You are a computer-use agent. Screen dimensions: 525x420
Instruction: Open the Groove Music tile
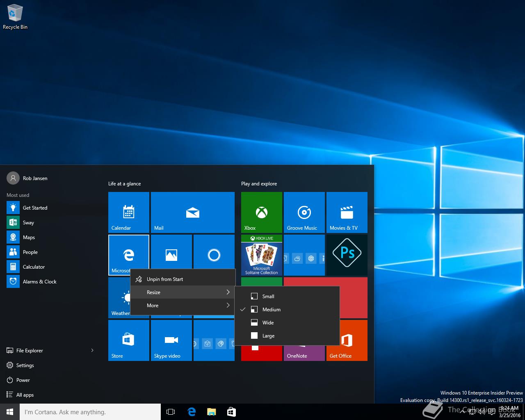point(304,212)
